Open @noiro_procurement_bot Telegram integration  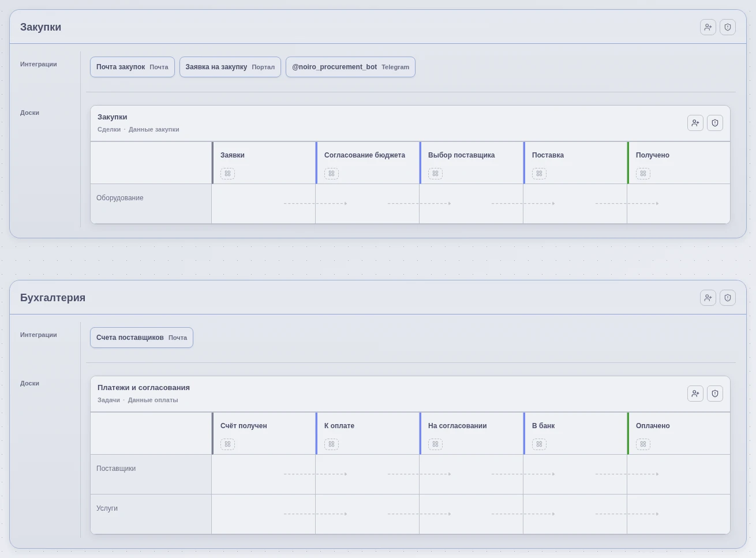coord(350,67)
